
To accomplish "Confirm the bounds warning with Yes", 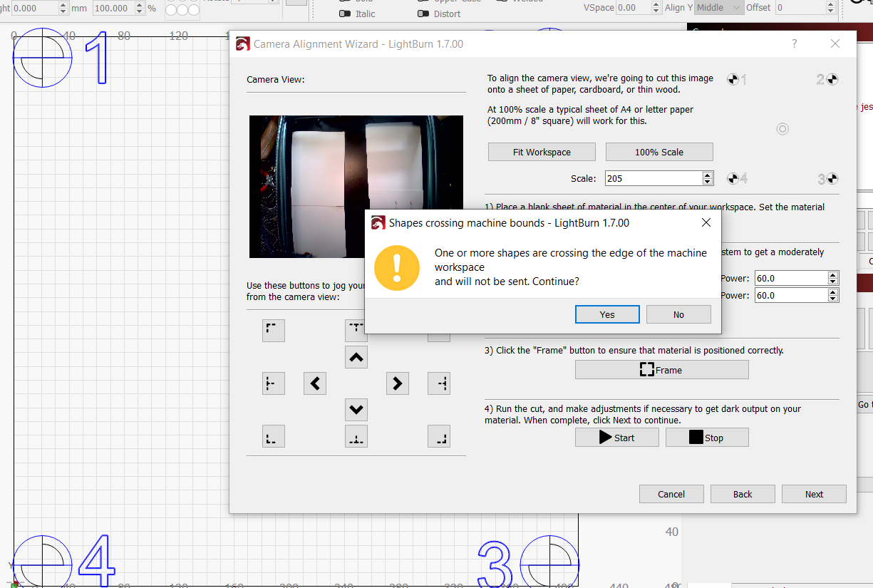I will tap(607, 314).
